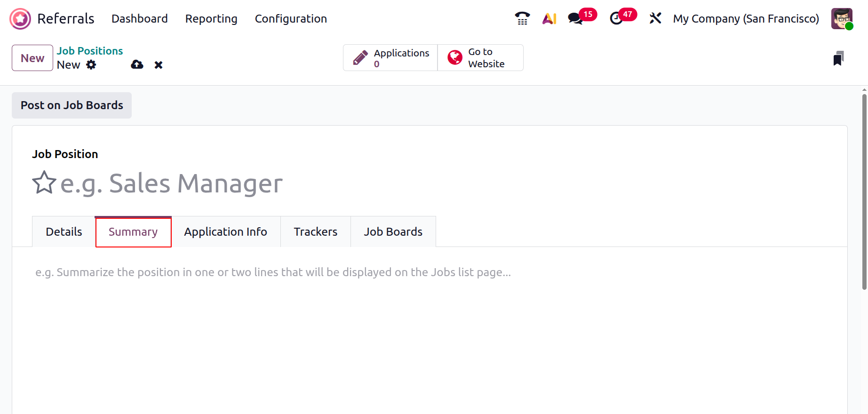868x414 pixels.
Task: Click the Referrals app title
Action: pos(66,19)
